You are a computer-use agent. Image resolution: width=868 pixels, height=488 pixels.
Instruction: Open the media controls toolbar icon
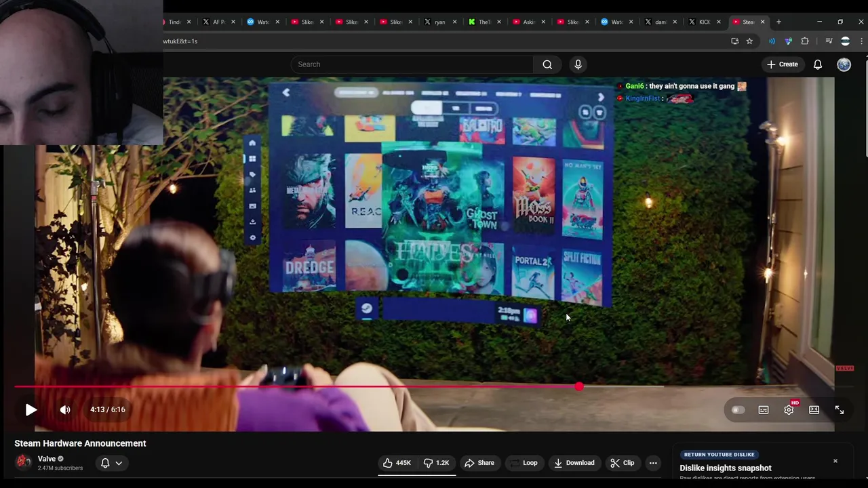pos(829,41)
